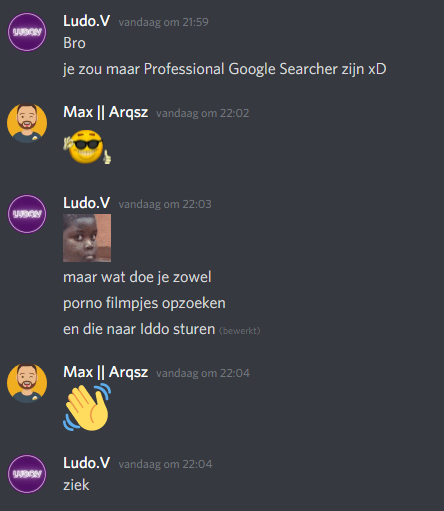
Task: Click the 'Bro' message text
Action: tap(74, 43)
